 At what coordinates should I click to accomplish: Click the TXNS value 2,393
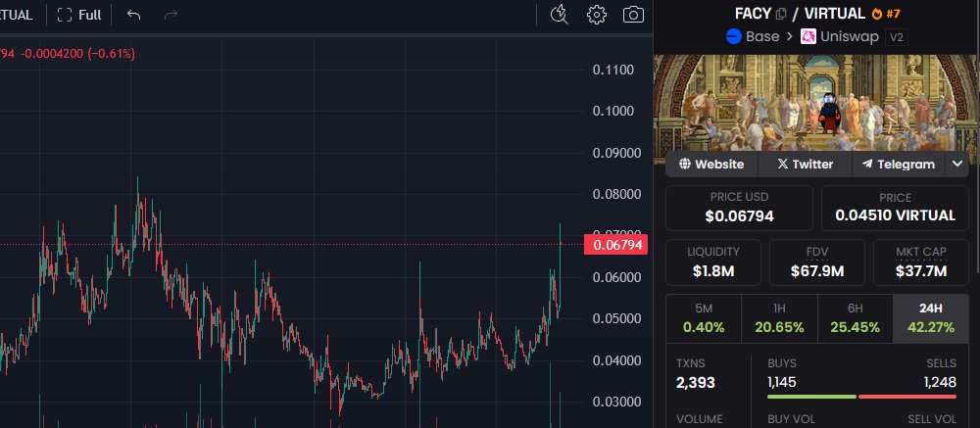pyautogui.click(x=696, y=382)
